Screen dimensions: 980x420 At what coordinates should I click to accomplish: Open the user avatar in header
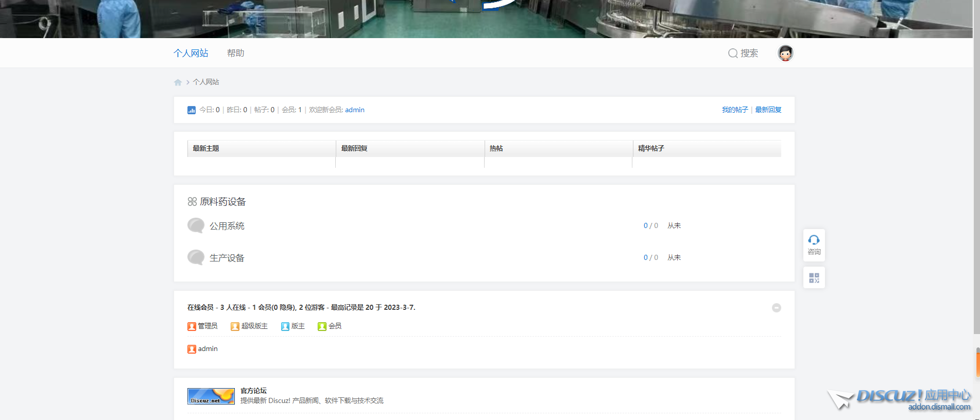click(785, 53)
